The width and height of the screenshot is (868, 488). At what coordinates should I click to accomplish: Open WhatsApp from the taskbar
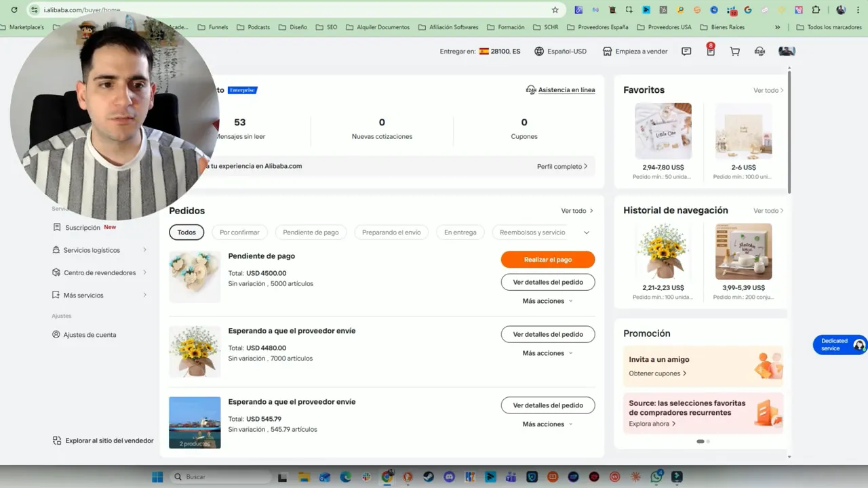[x=656, y=477]
